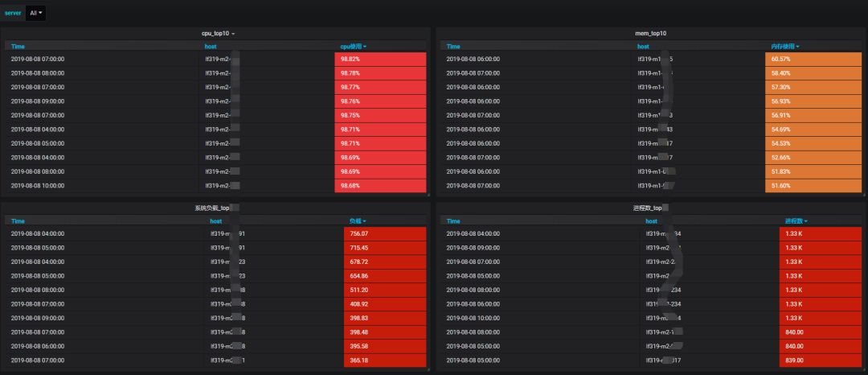Screen dimensions: 868x375
Task: Click the host header in 系统负载 table
Action: click(216, 221)
